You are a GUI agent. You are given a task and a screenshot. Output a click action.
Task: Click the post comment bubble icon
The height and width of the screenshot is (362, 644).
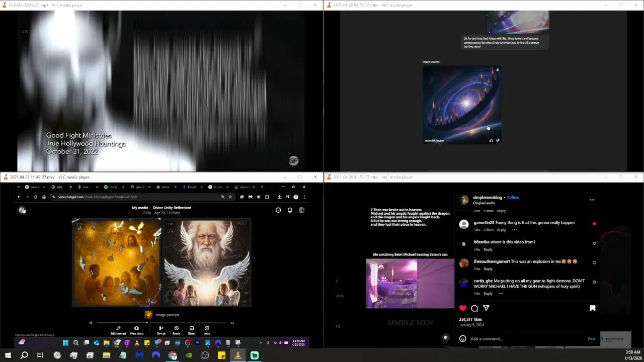(x=474, y=308)
